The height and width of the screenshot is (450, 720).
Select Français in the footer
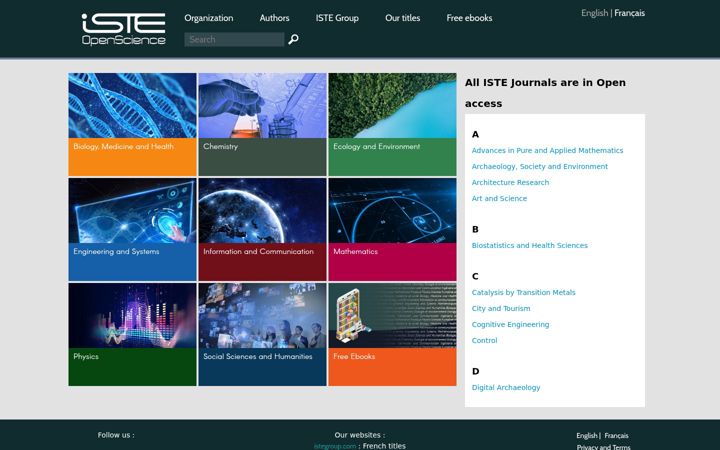pos(616,436)
